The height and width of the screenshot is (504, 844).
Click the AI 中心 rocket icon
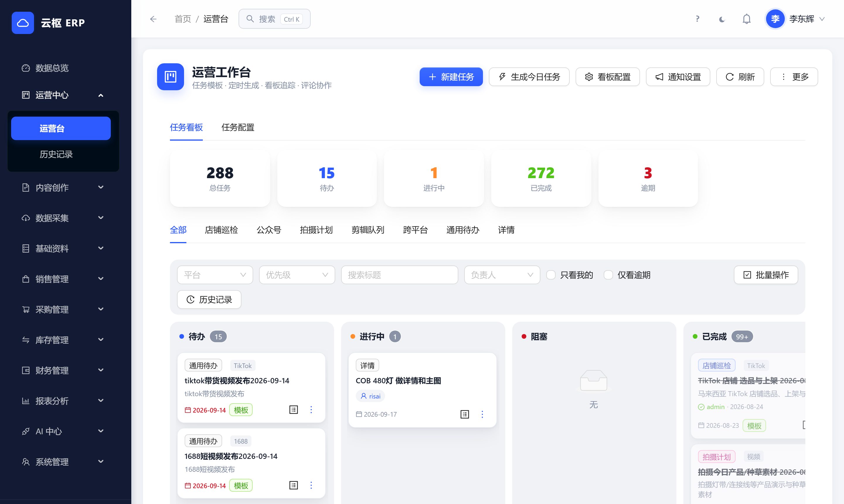coord(26,431)
